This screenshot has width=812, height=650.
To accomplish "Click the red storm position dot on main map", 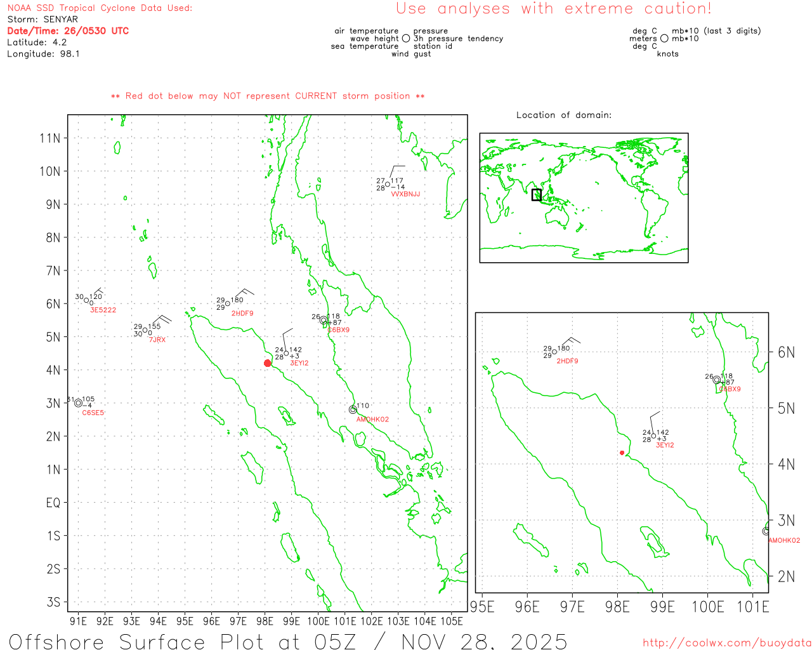I will click(x=268, y=363).
